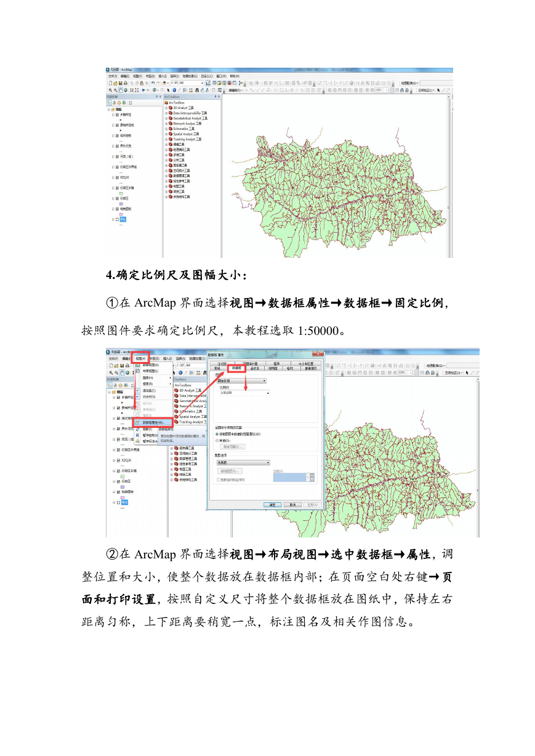This screenshot has width=535, height=756.
Task: Open the 1:327,362 map scale dropdown, upper screenshot
Action: click(202, 83)
